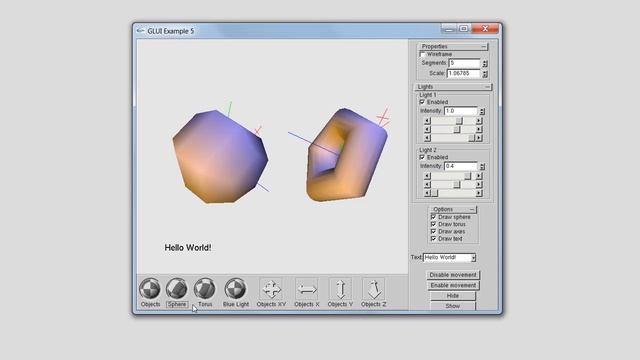Uncheck the Draw text option
The width and height of the screenshot is (640, 360).
pos(433,238)
